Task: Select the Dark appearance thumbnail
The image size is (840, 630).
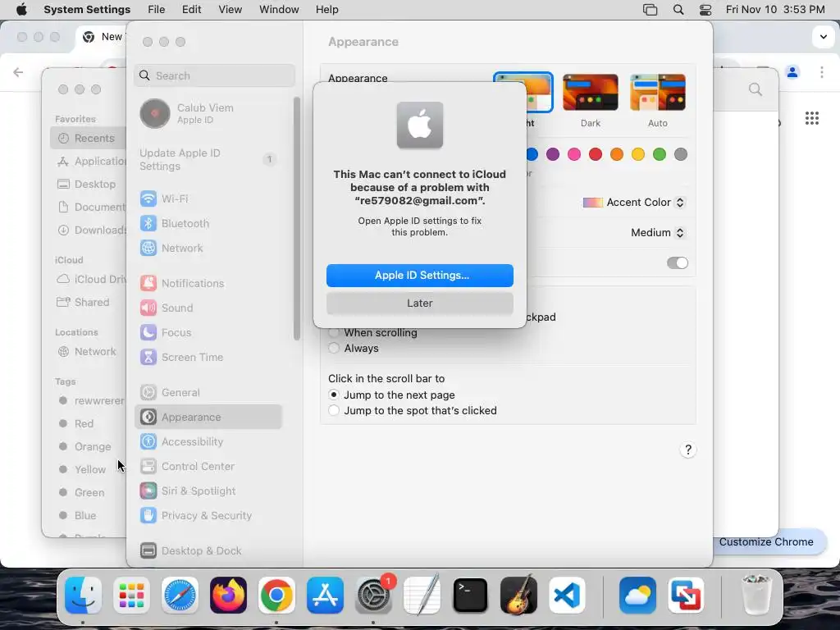Action: pyautogui.click(x=591, y=93)
